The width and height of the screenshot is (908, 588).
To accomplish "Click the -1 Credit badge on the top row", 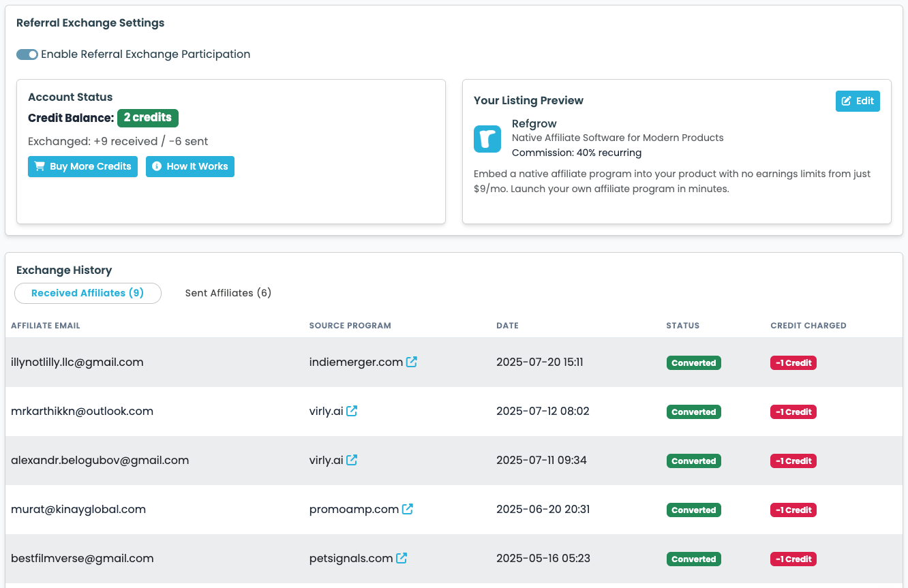I will click(x=793, y=362).
